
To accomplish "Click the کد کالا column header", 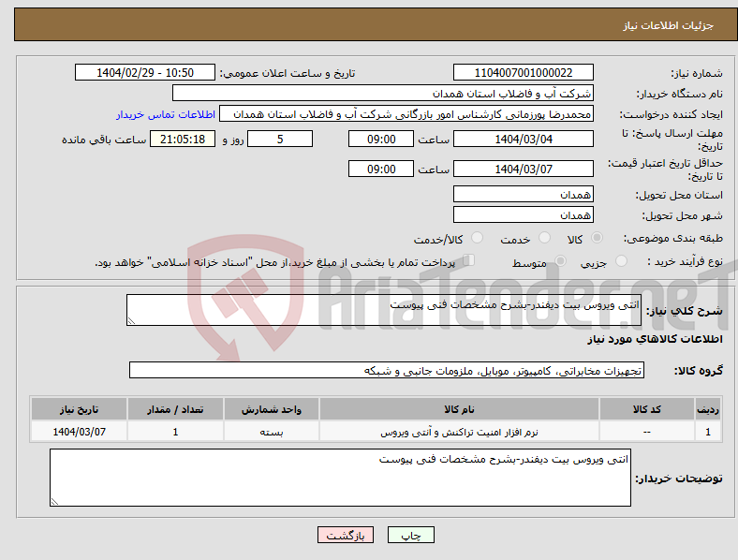I will 647,409.
